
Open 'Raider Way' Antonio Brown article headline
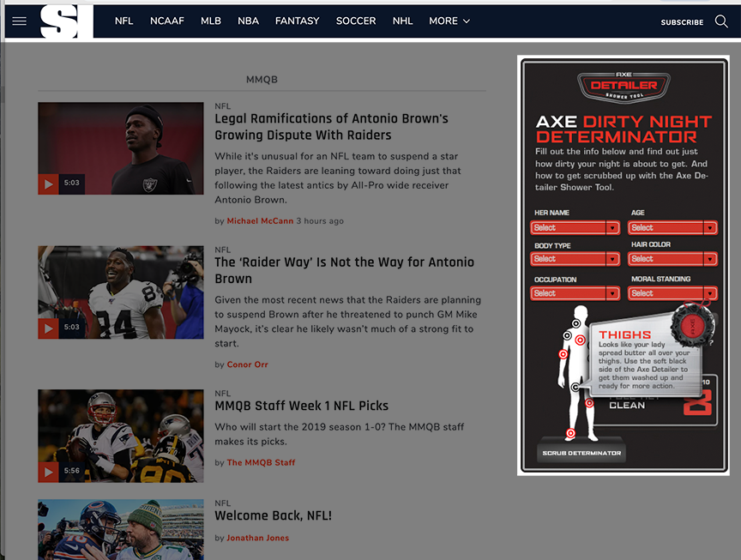click(344, 270)
